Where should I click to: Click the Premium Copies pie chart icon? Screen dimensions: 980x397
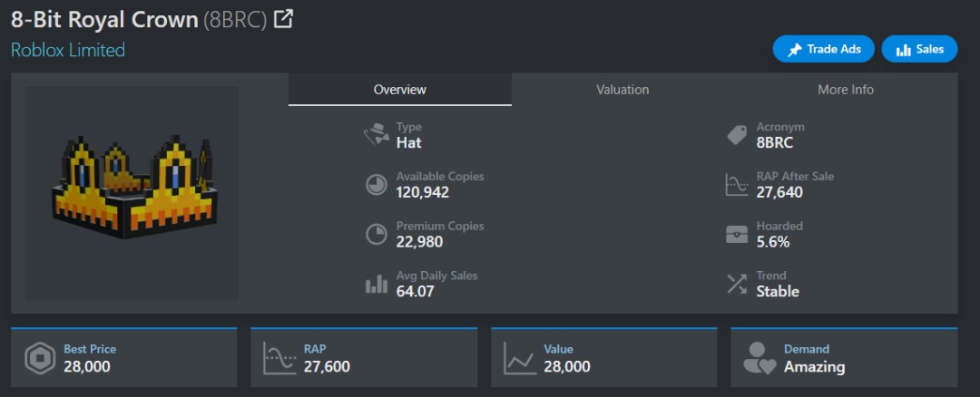point(377,235)
